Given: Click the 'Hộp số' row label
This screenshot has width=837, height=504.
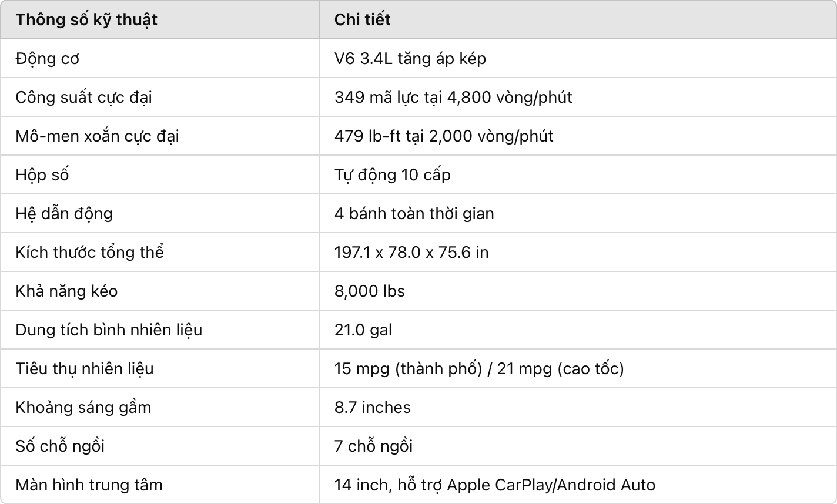Looking at the screenshot, I should click(x=42, y=175).
